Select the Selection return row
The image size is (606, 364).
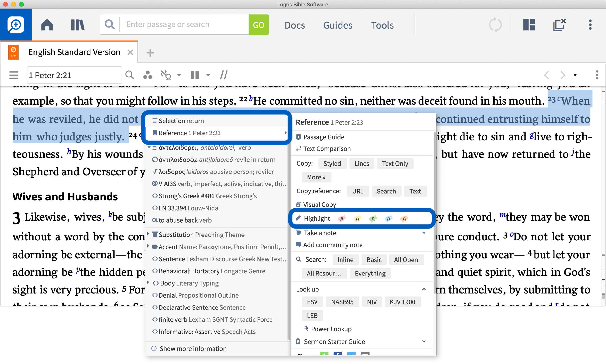[x=217, y=121]
